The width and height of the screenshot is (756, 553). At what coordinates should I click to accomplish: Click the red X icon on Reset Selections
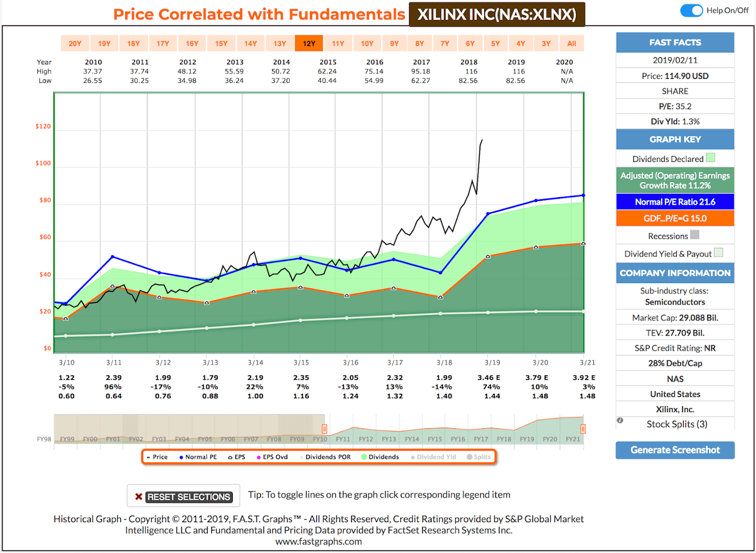[x=139, y=496]
